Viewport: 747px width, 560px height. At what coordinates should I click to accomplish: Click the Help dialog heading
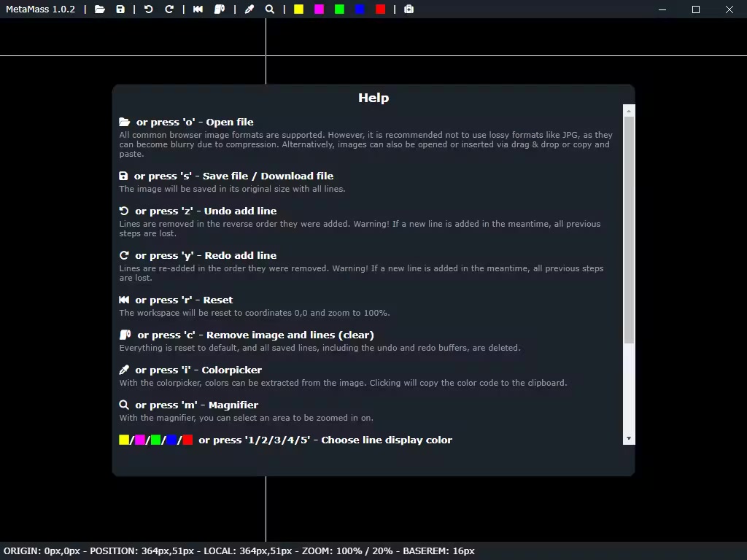[373, 98]
